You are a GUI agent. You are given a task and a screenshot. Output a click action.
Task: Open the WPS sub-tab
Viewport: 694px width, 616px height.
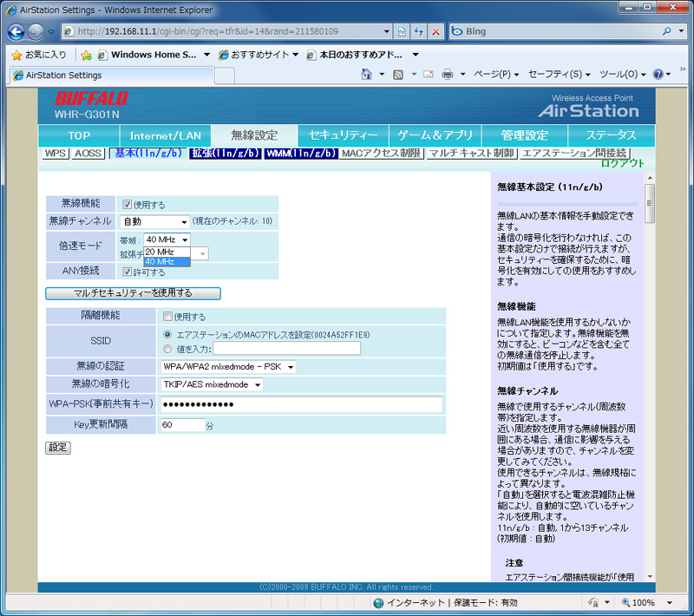tap(56, 153)
